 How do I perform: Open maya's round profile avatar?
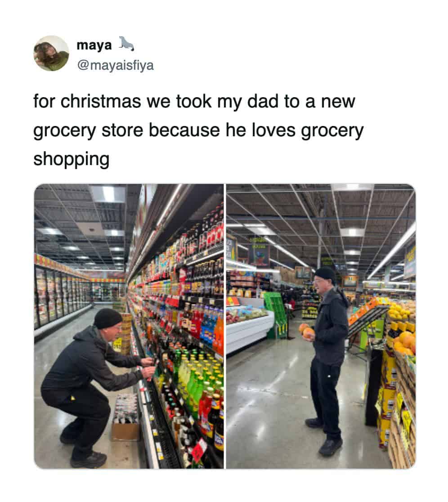tap(51, 53)
